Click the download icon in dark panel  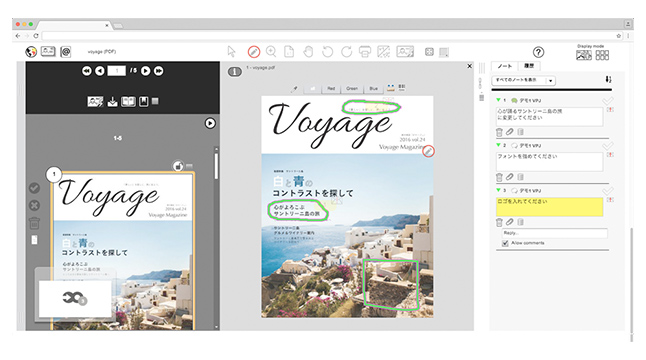[x=112, y=102]
